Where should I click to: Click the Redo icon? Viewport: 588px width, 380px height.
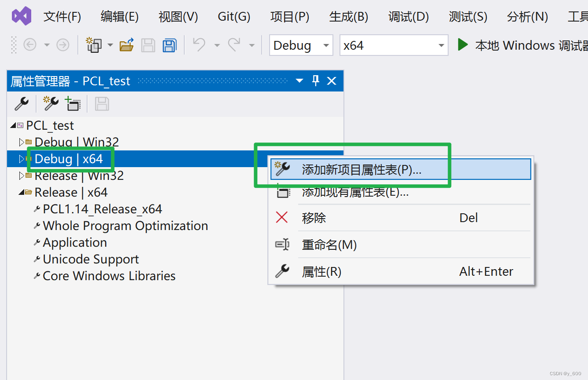pyautogui.click(x=234, y=45)
